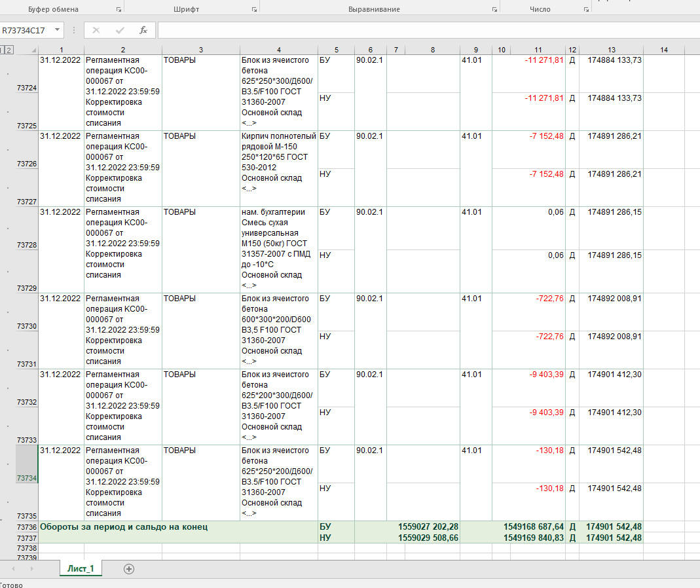Add a new sheet with plus icon

[x=128, y=569]
